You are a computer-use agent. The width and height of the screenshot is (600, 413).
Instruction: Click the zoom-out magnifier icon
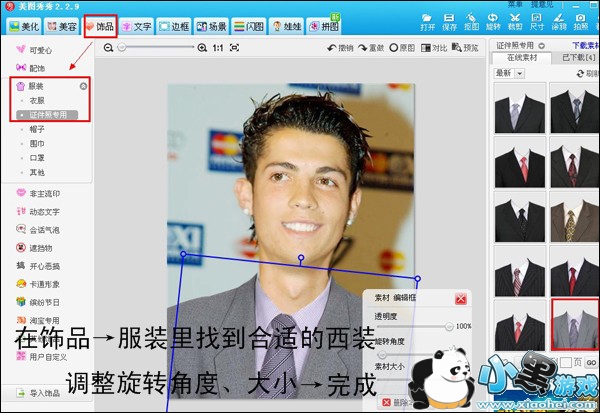pyautogui.click(x=108, y=47)
